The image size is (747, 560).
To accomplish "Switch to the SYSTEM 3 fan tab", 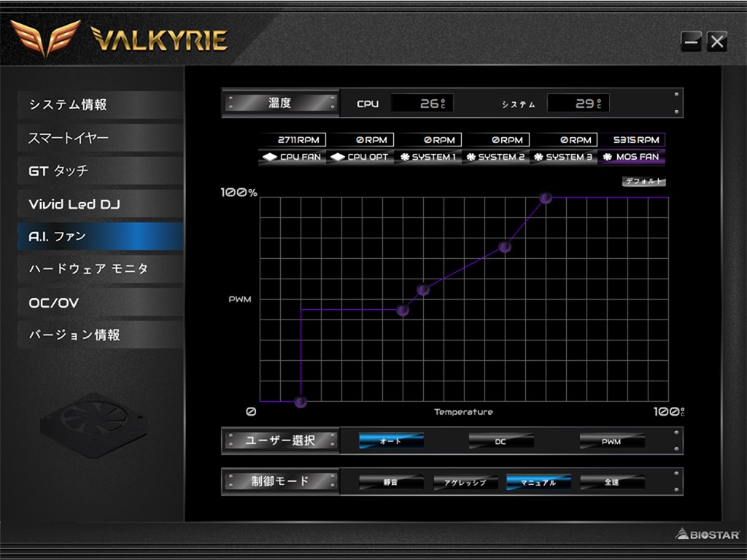I will pyautogui.click(x=564, y=157).
